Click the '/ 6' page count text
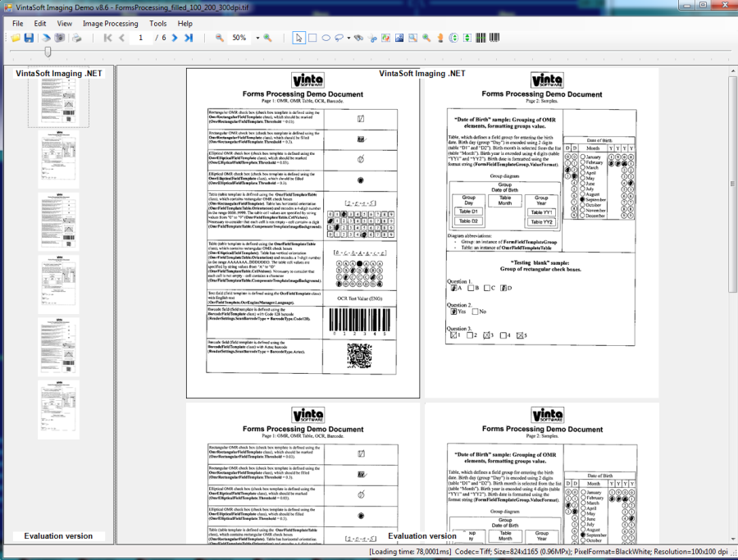The width and height of the screenshot is (738, 560). (x=161, y=38)
